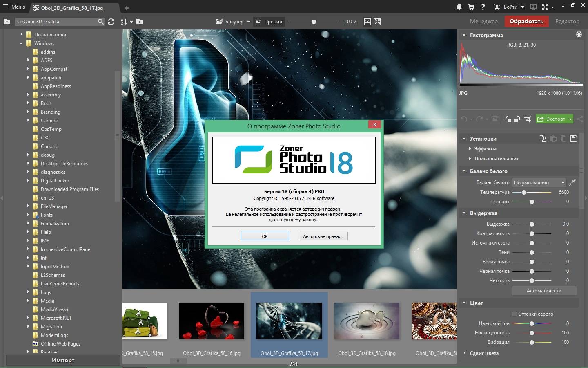
Task: Refresh the folder view
Action: 111,22
